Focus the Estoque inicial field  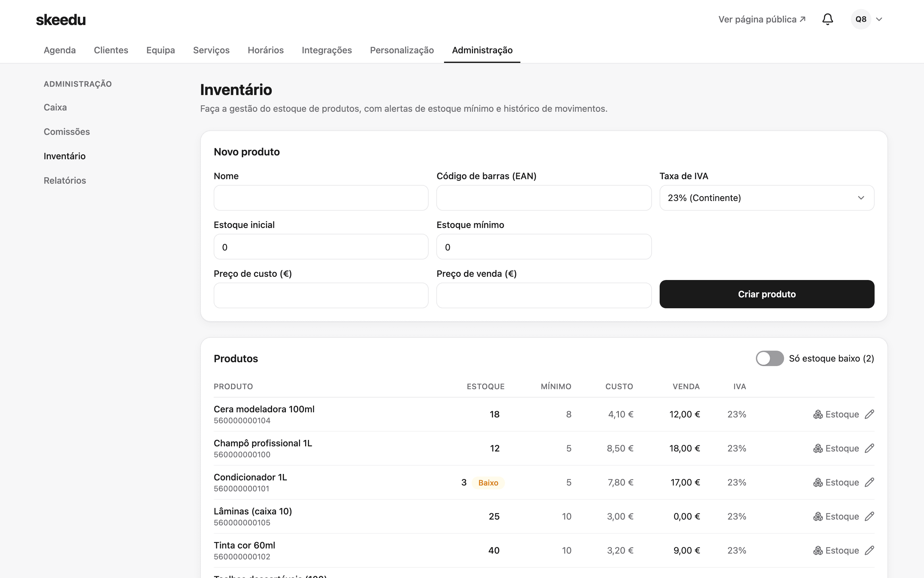click(x=321, y=247)
